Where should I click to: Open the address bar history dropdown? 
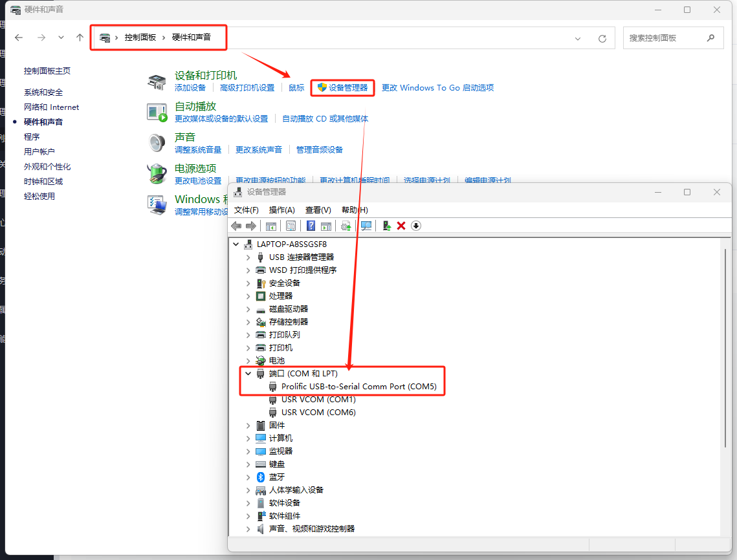(x=578, y=39)
